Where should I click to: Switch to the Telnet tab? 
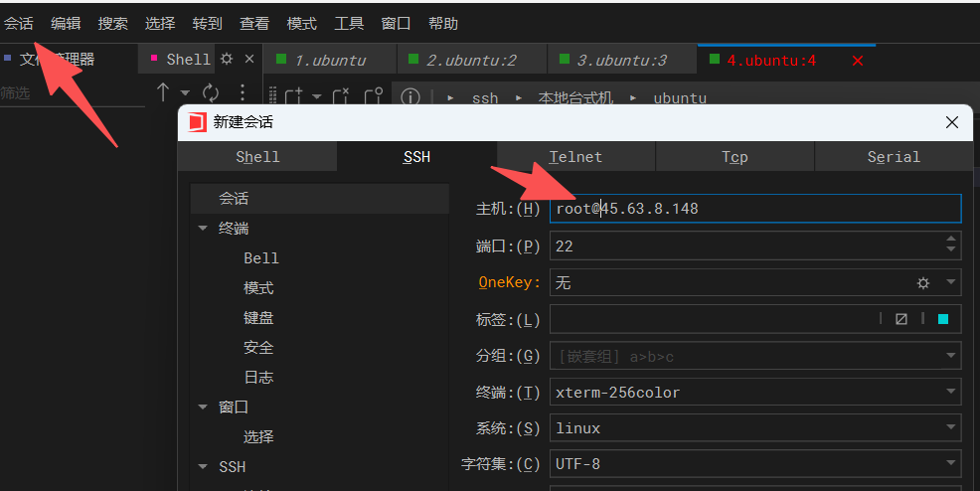575,157
